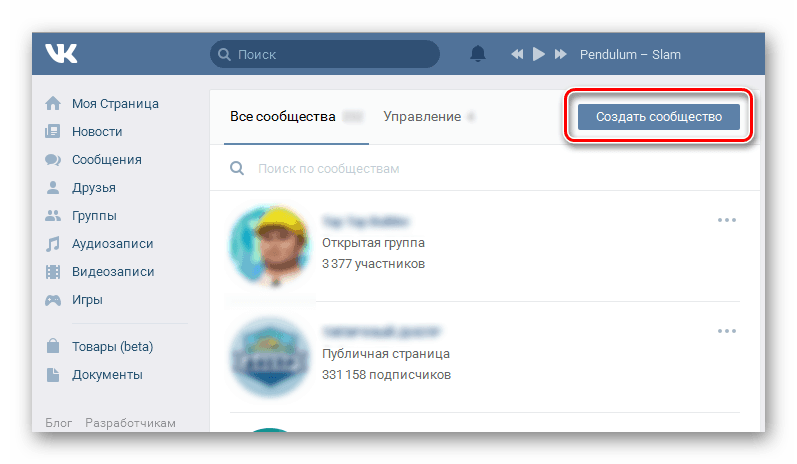Play the current track Pendulum – Slam
This screenshot has height=464, width=797.
(x=538, y=54)
